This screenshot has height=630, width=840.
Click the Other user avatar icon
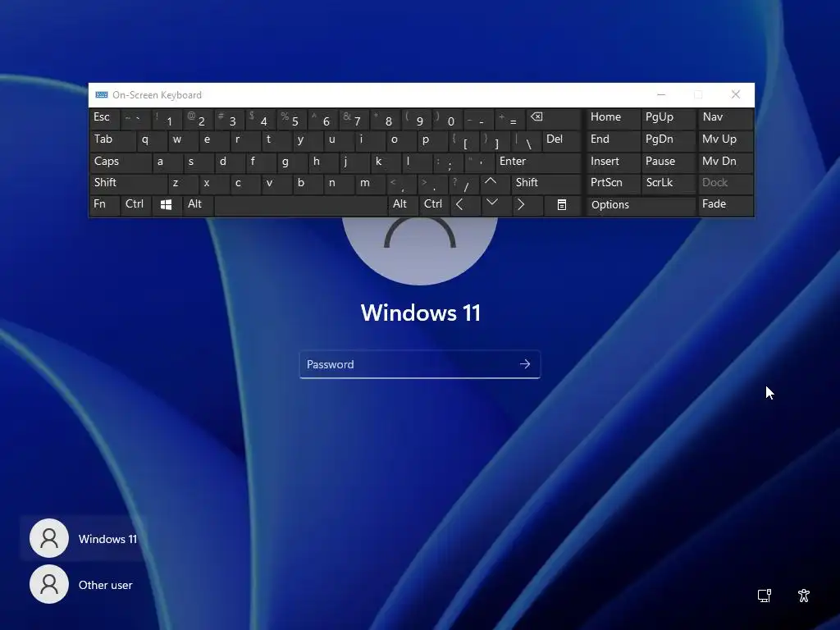click(49, 584)
